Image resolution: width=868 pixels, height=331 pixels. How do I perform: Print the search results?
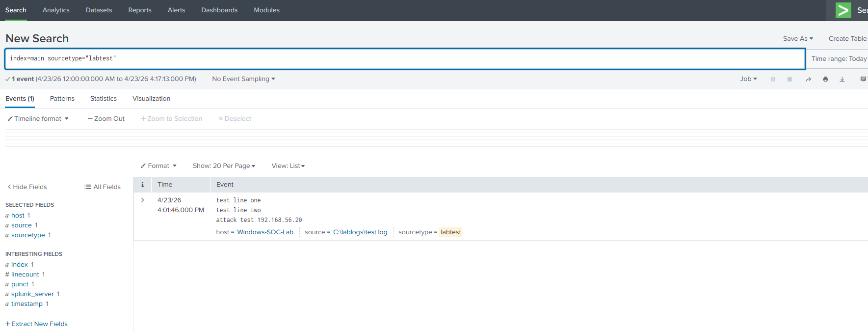pyautogui.click(x=825, y=79)
